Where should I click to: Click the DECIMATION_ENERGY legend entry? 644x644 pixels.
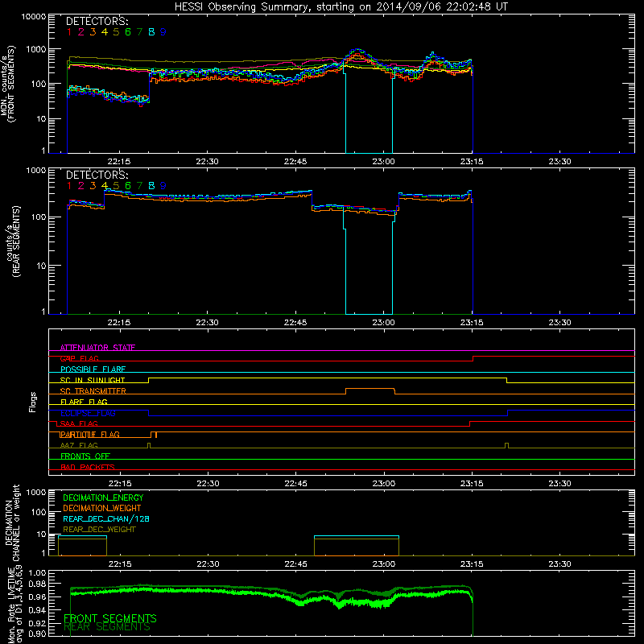[x=103, y=497]
